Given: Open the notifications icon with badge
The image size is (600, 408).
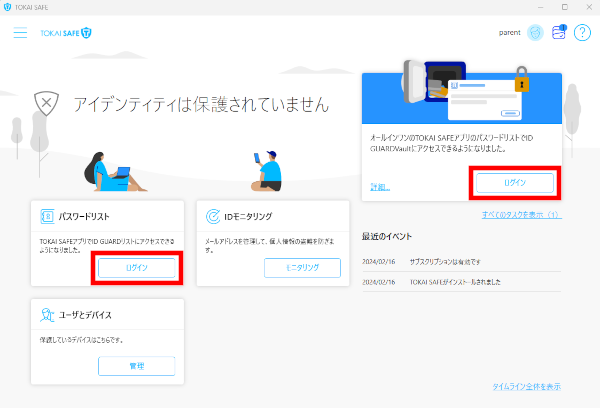Looking at the screenshot, I should tap(559, 33).
